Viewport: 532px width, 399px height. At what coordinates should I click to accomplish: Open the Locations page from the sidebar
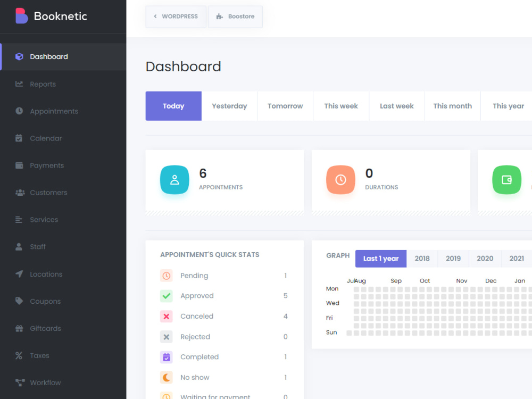pyautogui.click(x=63, y=274)
